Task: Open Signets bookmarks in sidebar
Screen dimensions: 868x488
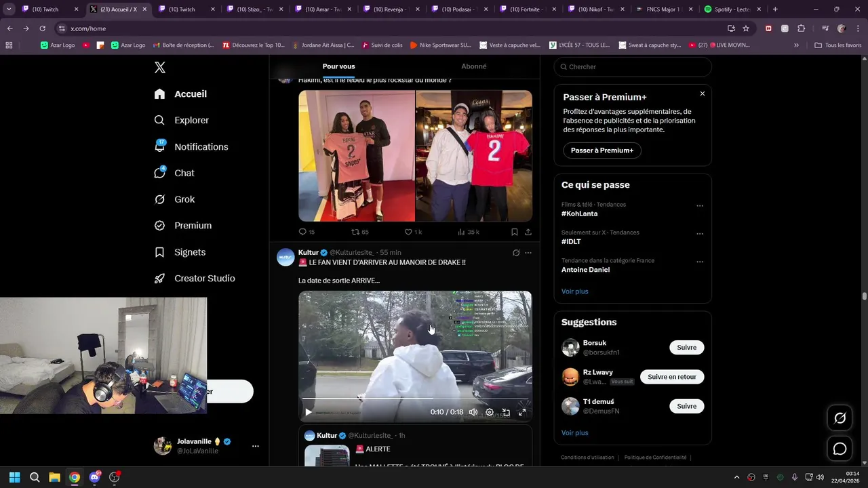Action: pos(180,252)
